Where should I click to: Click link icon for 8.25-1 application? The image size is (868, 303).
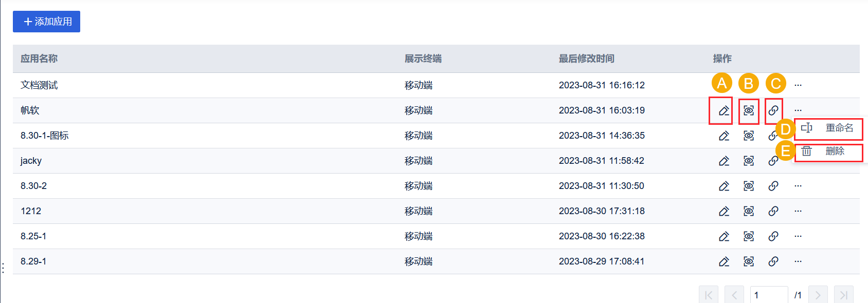click(x=773, y=236)
